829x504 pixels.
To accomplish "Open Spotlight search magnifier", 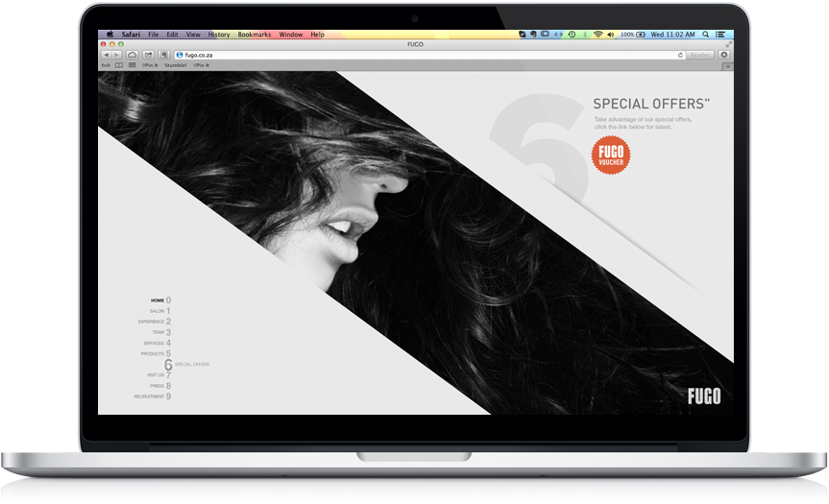I will pos(705,35).
